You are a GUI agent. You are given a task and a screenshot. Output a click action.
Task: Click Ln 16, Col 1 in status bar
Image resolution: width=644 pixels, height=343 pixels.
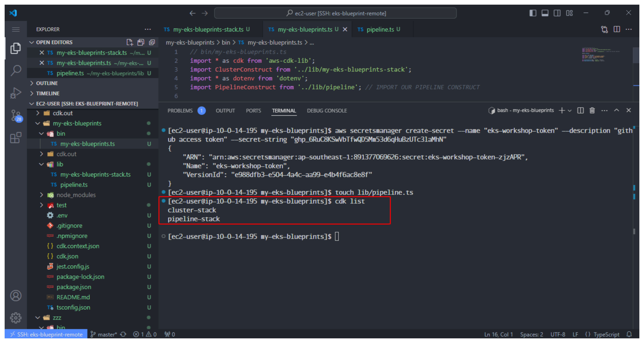pos(498,334)
